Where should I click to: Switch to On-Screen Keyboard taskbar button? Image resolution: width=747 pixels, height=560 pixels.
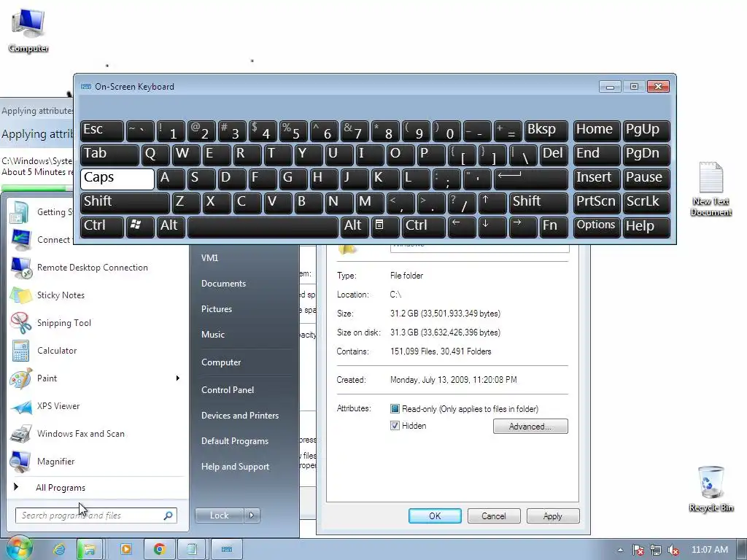coord(227,550)
